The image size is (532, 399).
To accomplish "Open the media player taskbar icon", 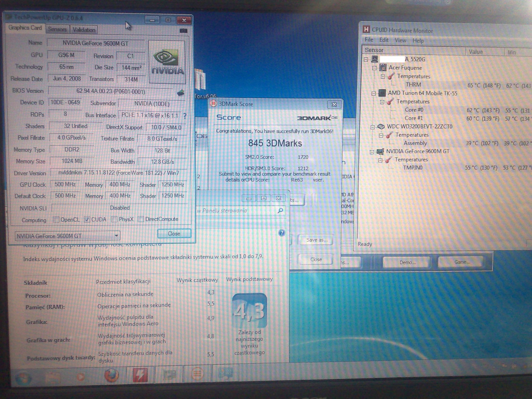I will point(81,377).
